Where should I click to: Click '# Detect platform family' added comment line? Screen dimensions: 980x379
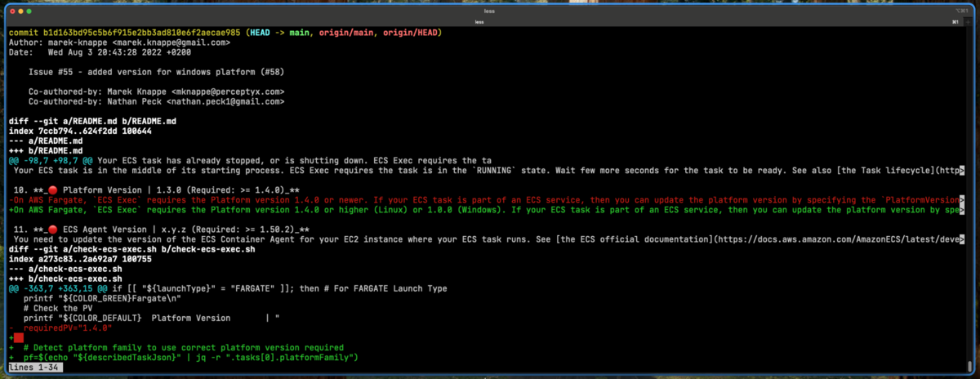[176, 347]
